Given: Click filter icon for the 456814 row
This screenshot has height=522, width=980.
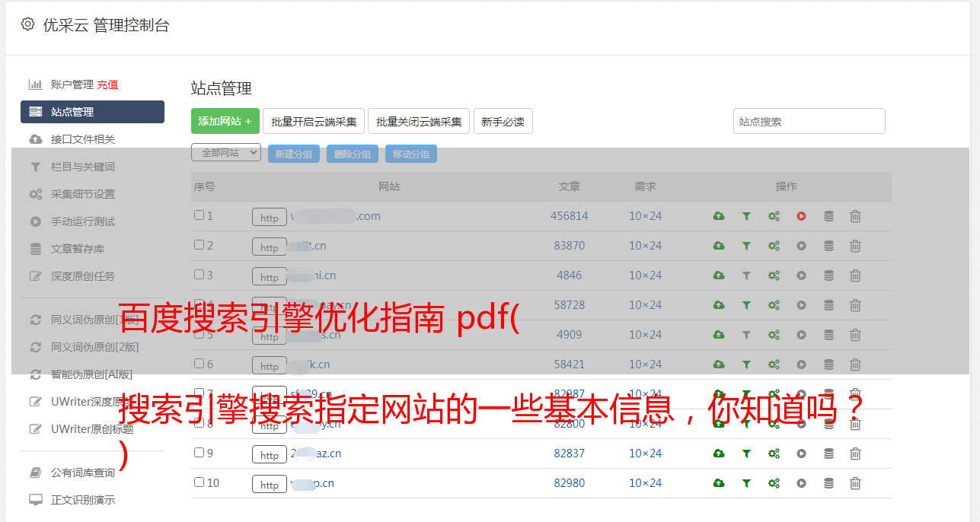Looking at the screenshot, I should click(746, 216).
